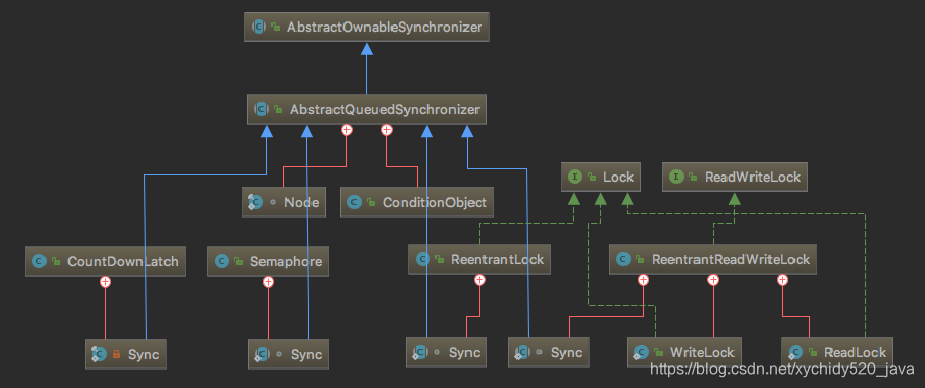Click the class icon of Semaphore
Image resolution: width=925 pixels, height=388 pixels.
click(x=221, y=261)
